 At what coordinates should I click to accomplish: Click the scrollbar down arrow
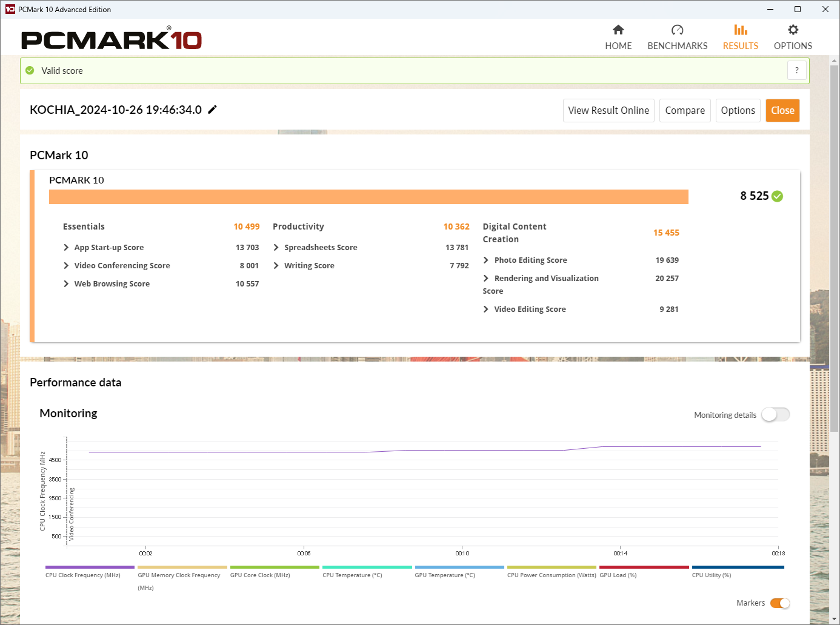835,619
